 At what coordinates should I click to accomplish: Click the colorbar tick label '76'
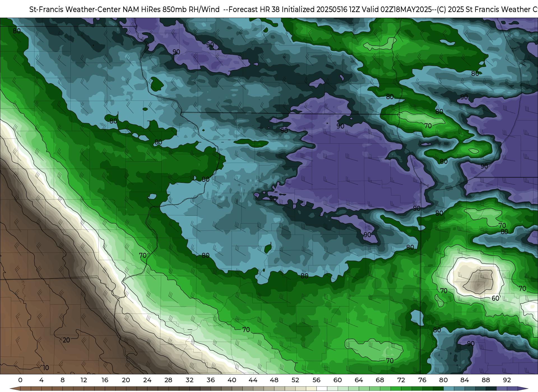(422, 380)
